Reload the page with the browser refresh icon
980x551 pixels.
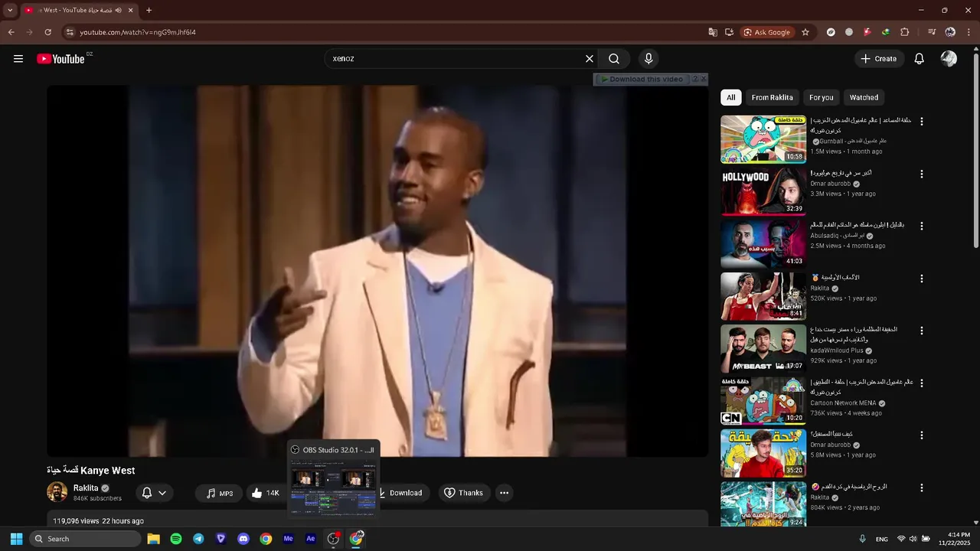click(x=47, y=32)
